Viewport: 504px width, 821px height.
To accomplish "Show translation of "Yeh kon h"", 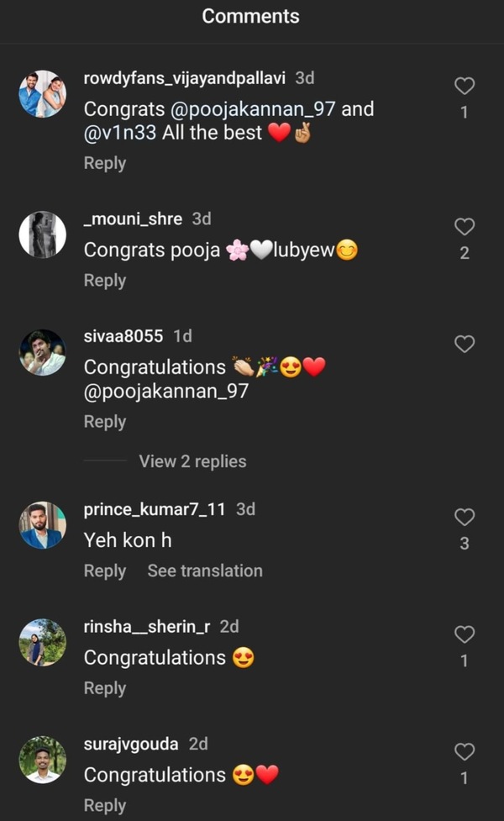I will pos(205,571).
